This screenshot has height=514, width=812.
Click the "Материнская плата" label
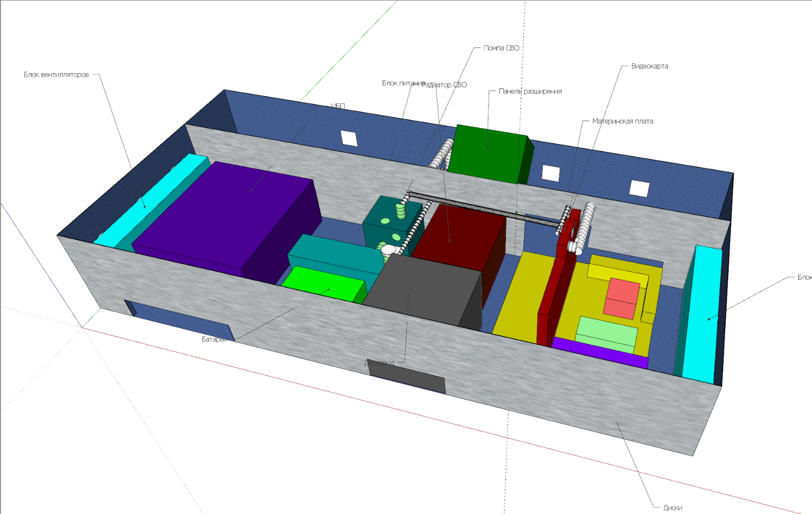point(622,121)
